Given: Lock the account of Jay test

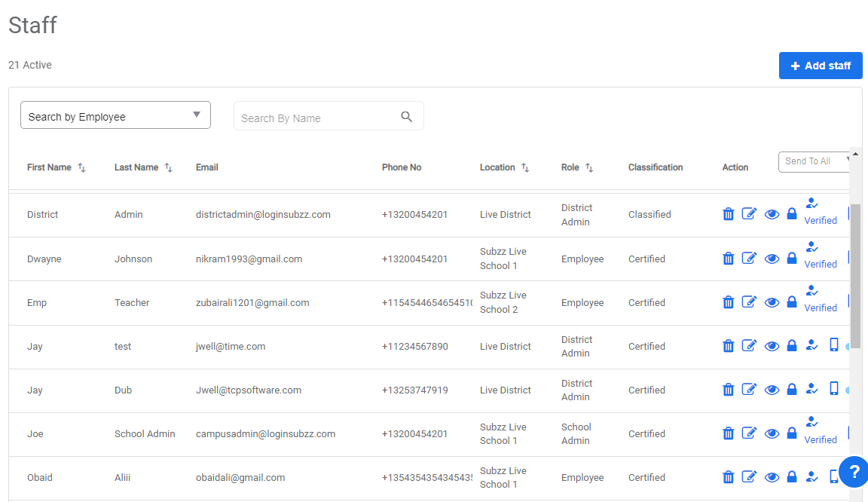Looking at the screenshot, I should coord(792,344).
